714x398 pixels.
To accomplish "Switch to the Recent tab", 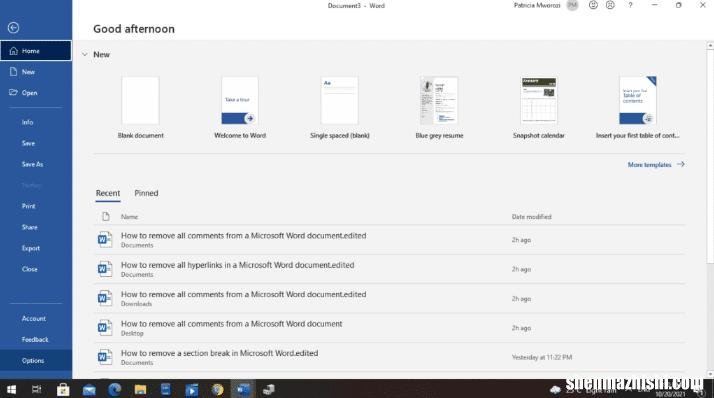I will 108,193.
